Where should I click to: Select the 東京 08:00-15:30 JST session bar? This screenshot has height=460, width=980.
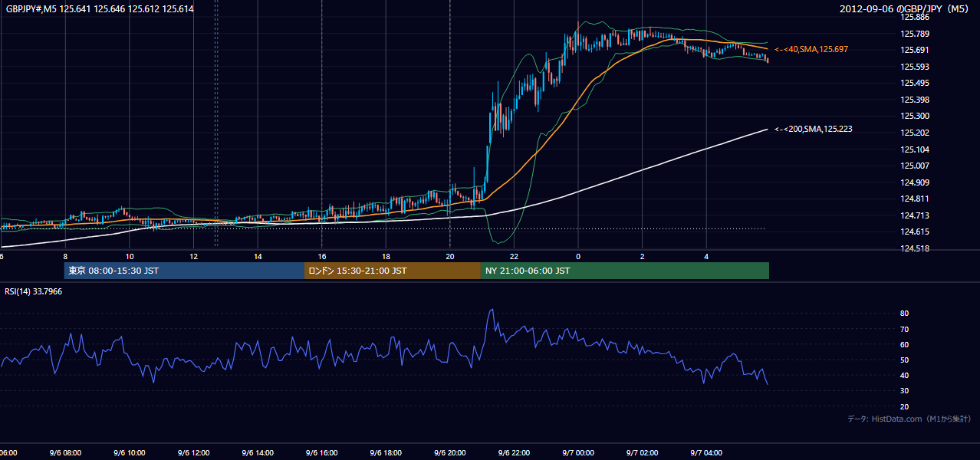(184, 271)
